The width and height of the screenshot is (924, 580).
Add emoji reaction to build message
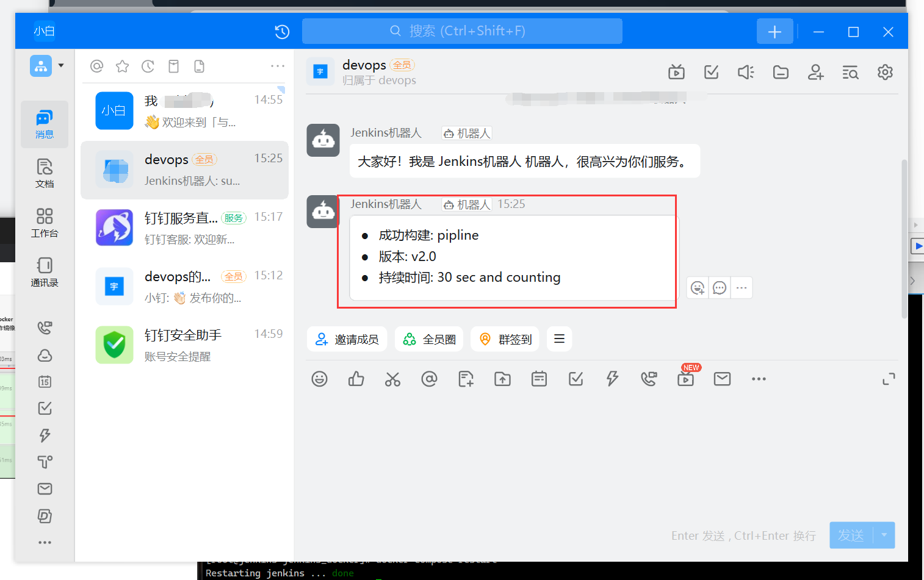[698, 287]
